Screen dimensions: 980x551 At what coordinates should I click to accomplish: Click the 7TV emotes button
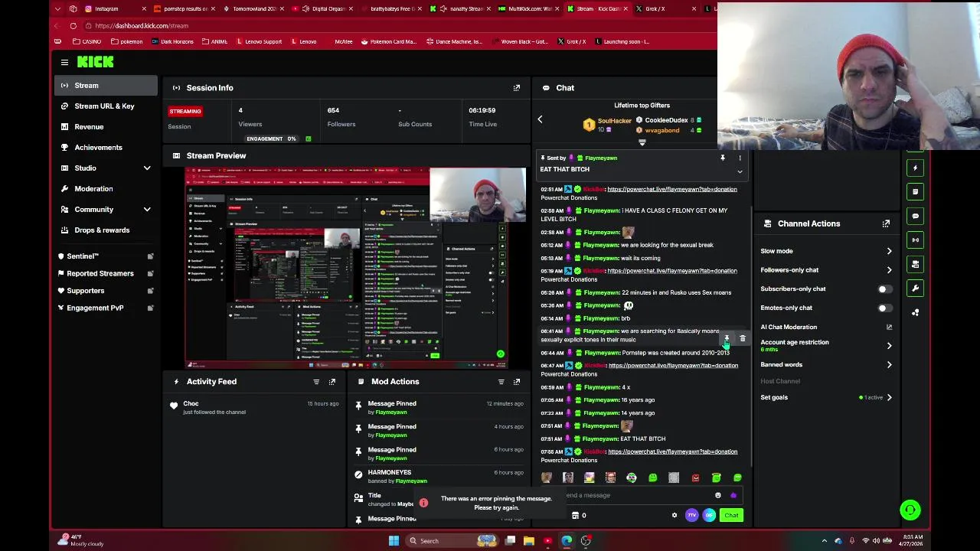[692, 515]
